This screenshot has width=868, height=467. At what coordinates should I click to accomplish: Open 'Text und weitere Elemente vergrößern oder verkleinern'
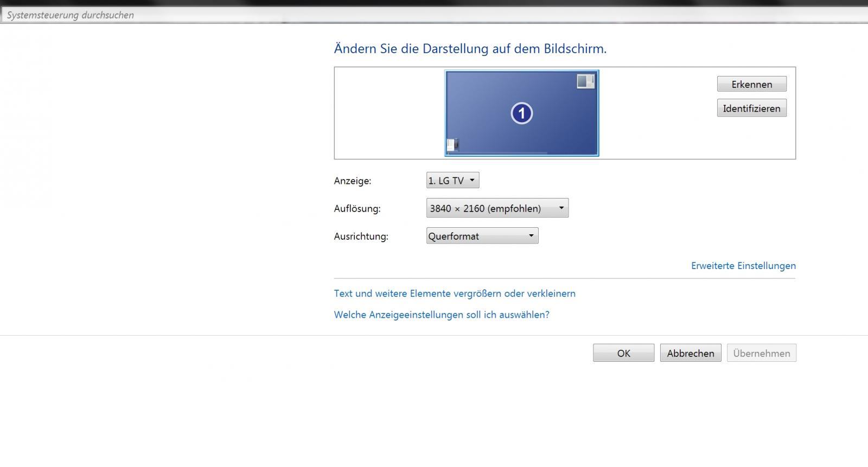[x=455, y=293]
